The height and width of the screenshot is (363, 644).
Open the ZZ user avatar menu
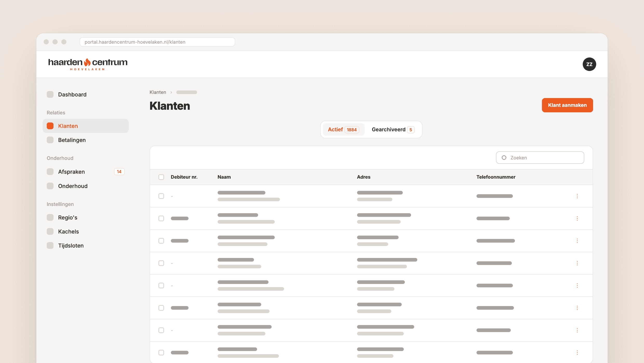pos(589,64)
